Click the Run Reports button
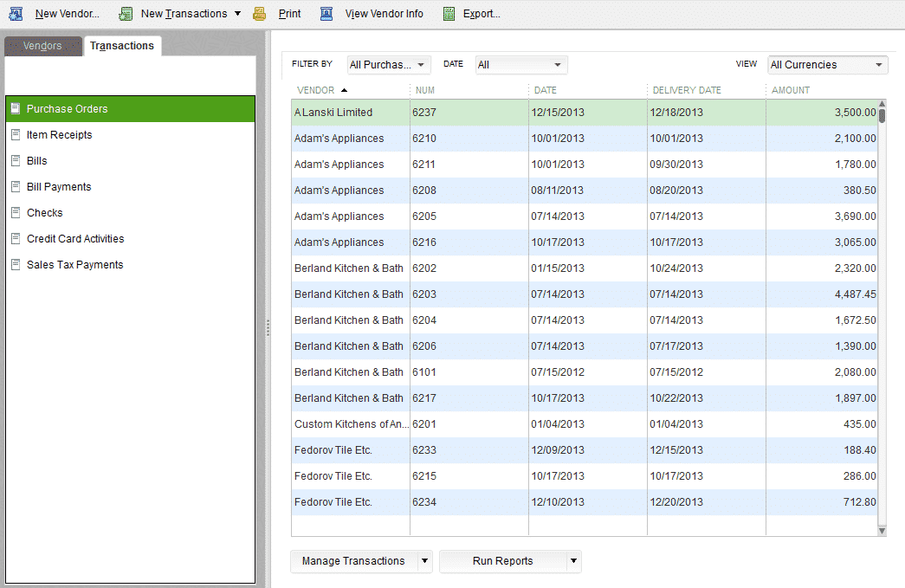 (502, 561)
